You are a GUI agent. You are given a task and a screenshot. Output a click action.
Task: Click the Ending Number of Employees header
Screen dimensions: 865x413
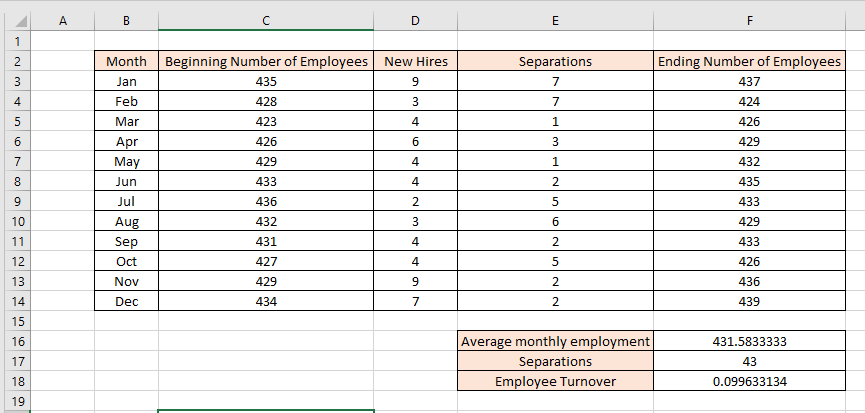tap(749, 61)
